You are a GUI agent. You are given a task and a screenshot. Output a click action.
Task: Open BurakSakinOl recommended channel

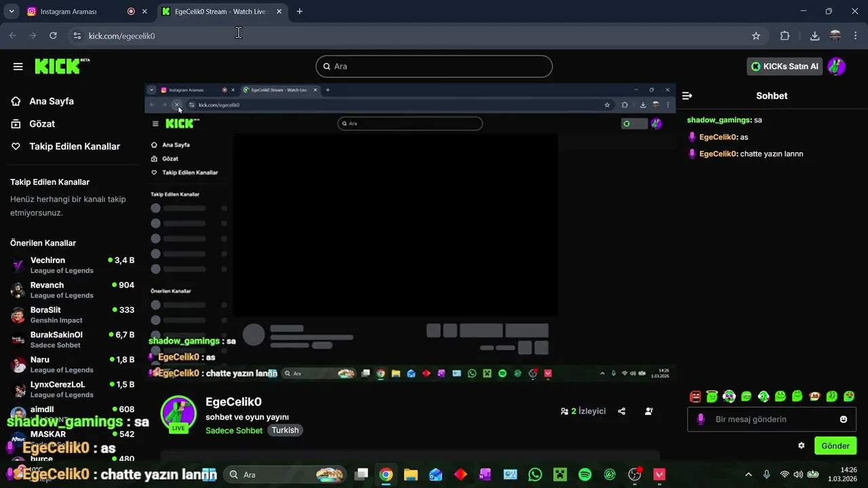(x=72, y=340)
